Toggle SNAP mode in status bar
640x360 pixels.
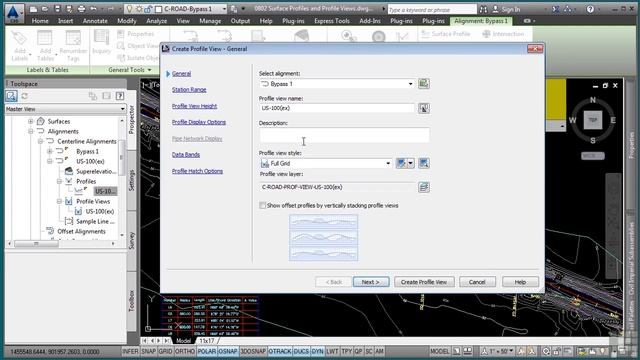(x=149, y=351)
